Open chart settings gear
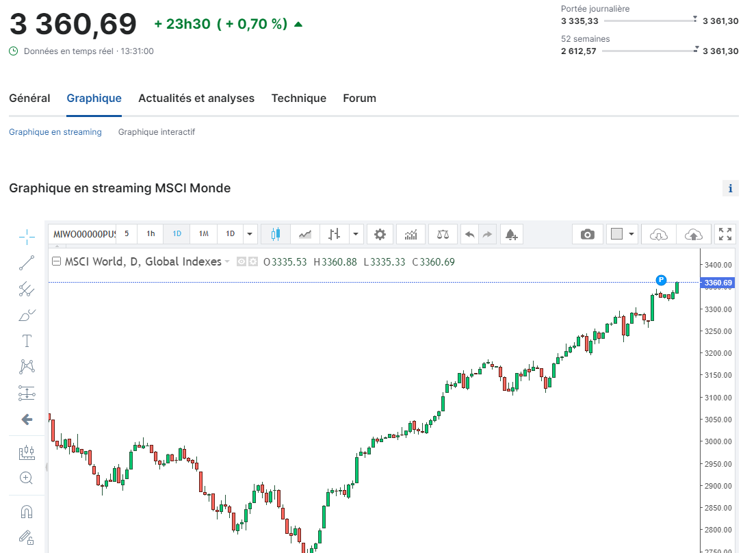 380,234
